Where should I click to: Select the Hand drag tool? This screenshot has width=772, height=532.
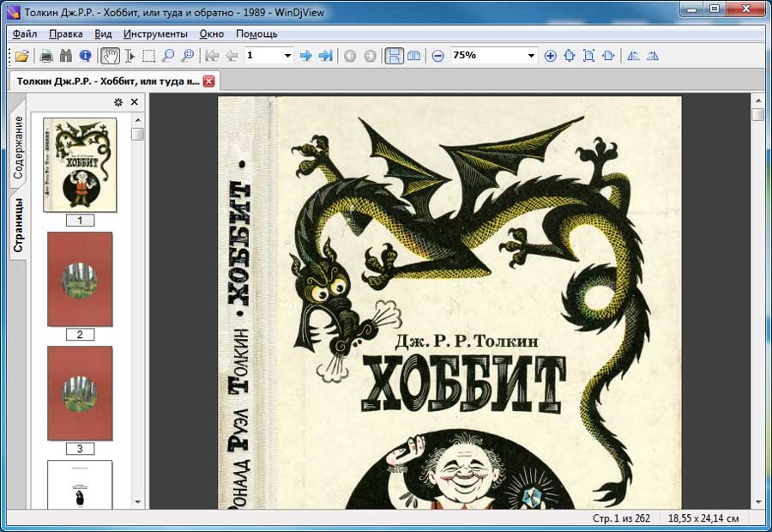(x=110, y=56)
